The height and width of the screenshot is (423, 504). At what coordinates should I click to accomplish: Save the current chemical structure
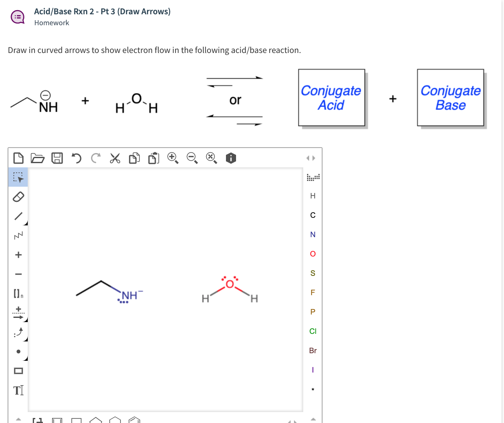pyautogui.click(x=57, y=158)
